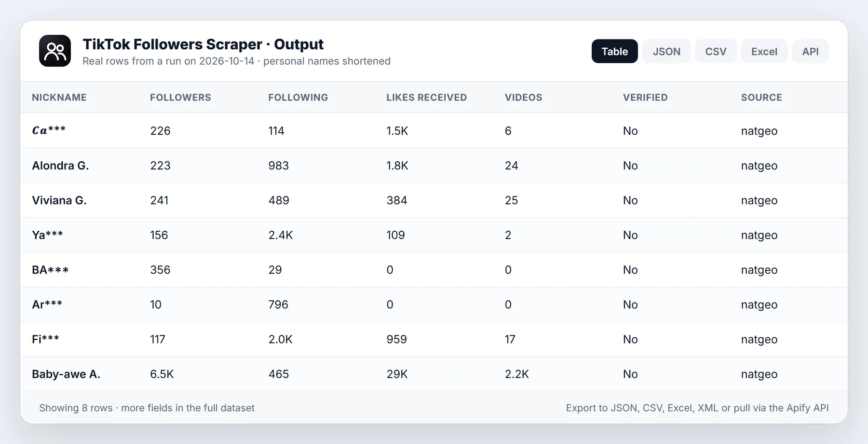
Task: Select the nickname Alondra G.
Action: [60, 166]
